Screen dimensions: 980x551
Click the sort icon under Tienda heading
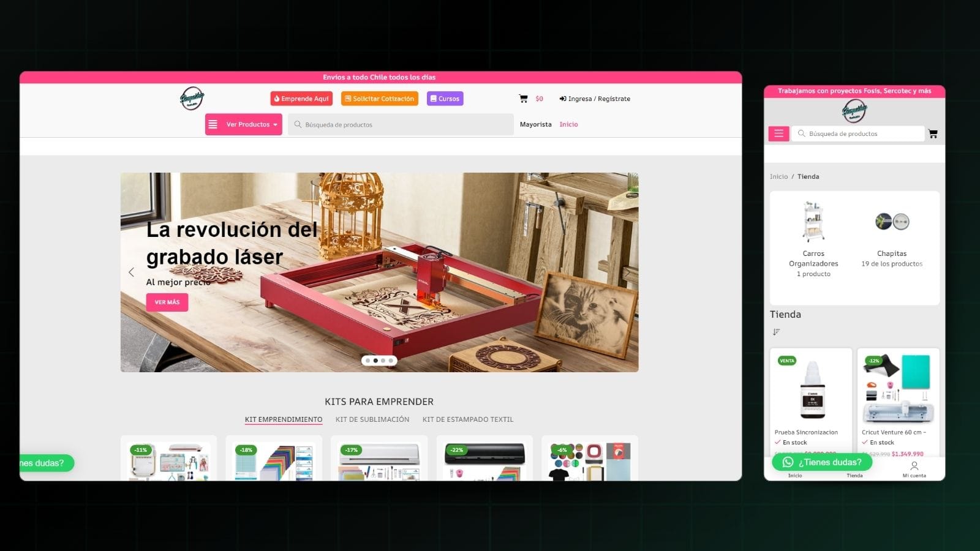pos(776,332)
